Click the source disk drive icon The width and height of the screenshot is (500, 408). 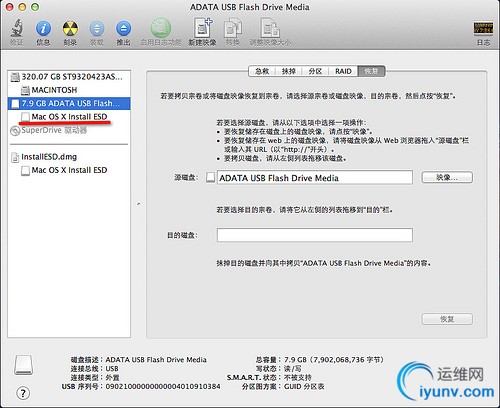(x=210, y=177)
